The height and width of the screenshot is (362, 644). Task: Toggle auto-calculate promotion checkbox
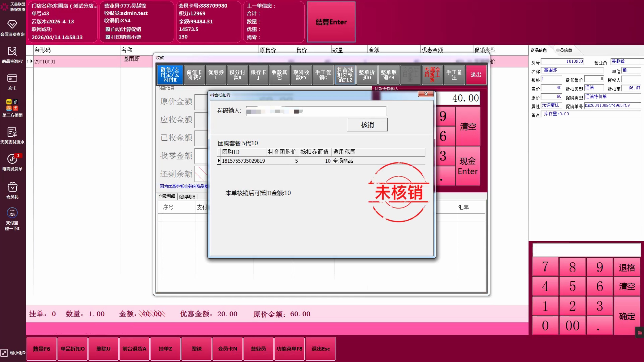tap(108, 29)
